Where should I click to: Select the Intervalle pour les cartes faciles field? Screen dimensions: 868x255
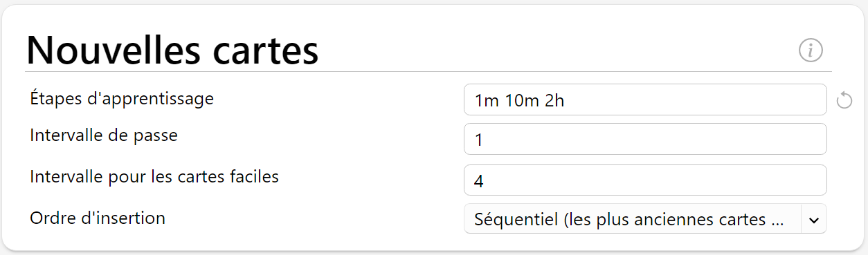click(645, 180)
